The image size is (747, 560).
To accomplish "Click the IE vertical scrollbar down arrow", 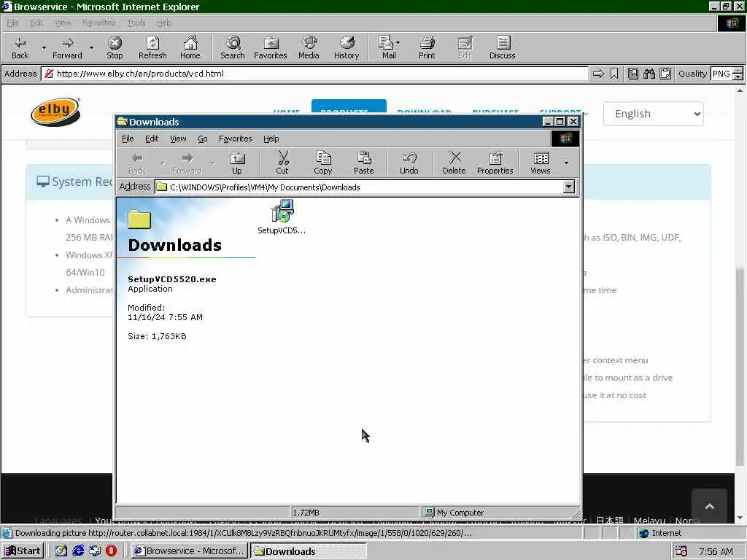I will (740, 518).
